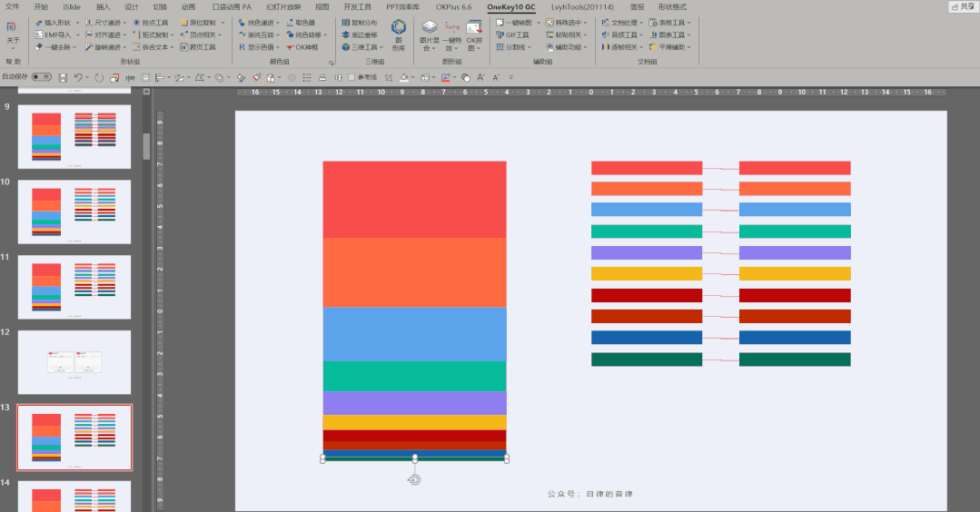980x512 pixels.
Task: Click the 共享 share button
Action: point(963,7)
